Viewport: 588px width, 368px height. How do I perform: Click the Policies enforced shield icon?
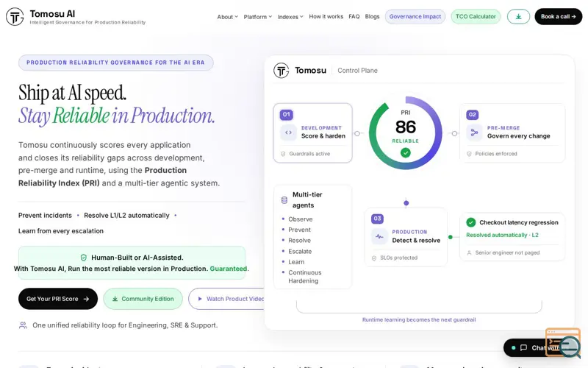(469, 154)
